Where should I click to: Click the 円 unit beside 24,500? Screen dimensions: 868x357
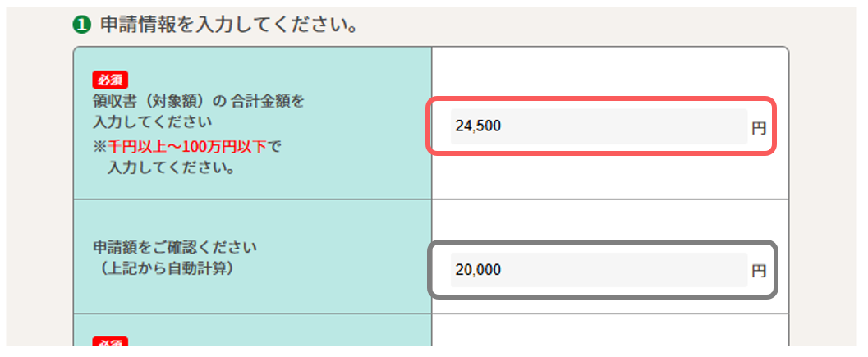[x=758, y=128]
